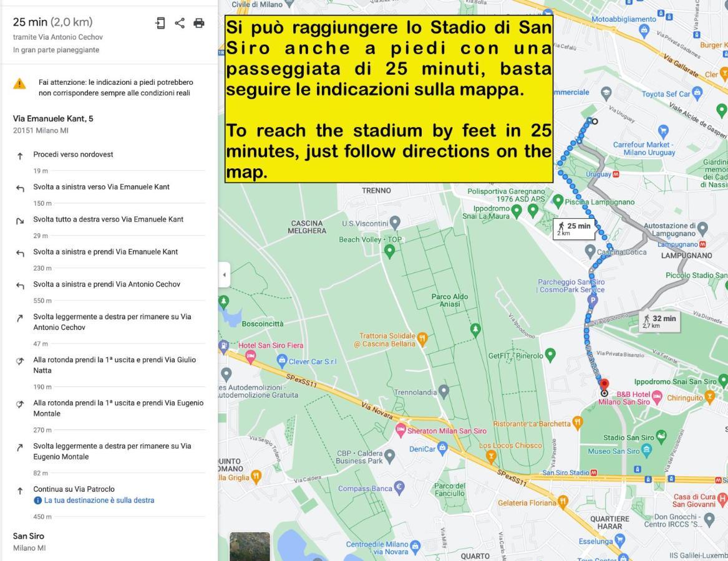The height and width of the screenshot is (561, 728).
Task: Click the destination San Siro heading
Action: [x=28, y=536]
